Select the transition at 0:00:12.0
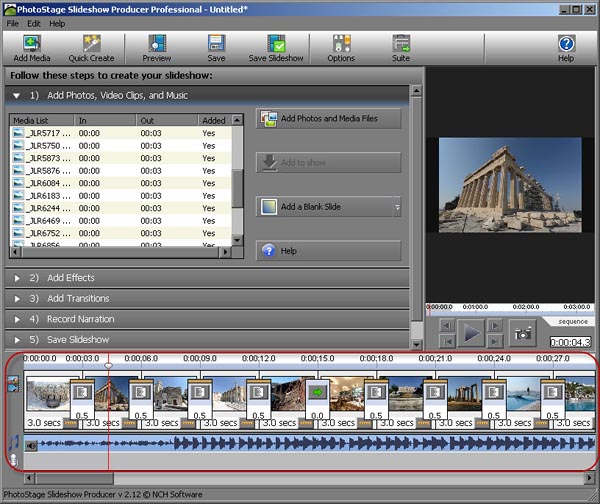The height and width of the screenshot is (504, 600). [259, 400]
